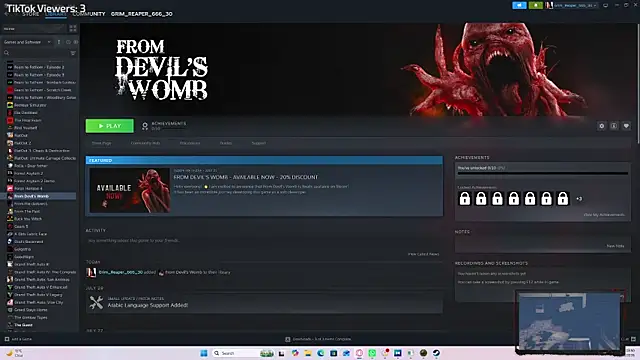
Task: Open game settings gear icon
Action: (x=601, y=126)
